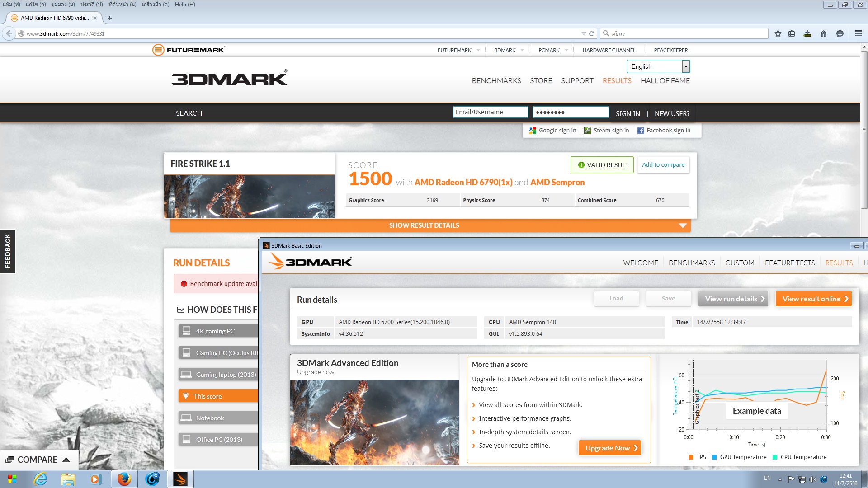Expand the Compare panel arrow

point(66,460)
